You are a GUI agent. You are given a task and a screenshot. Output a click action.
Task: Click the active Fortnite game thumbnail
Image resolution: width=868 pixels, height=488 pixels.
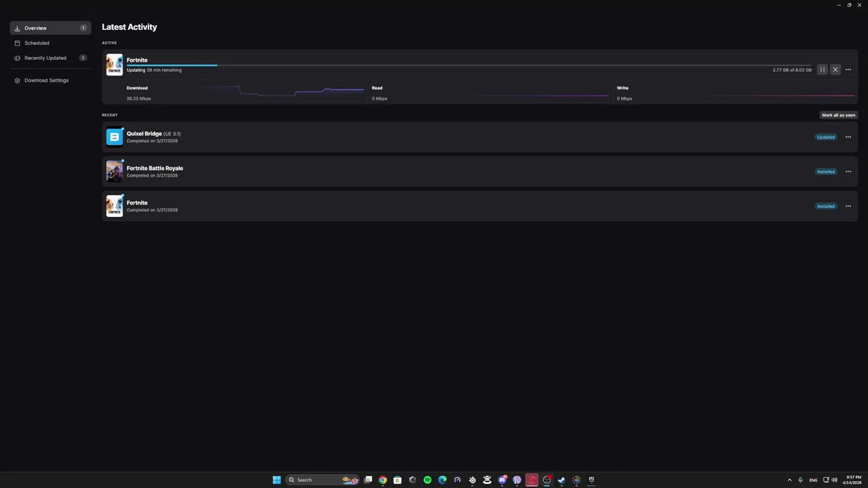pyautogui.click(x=115, y=64)
